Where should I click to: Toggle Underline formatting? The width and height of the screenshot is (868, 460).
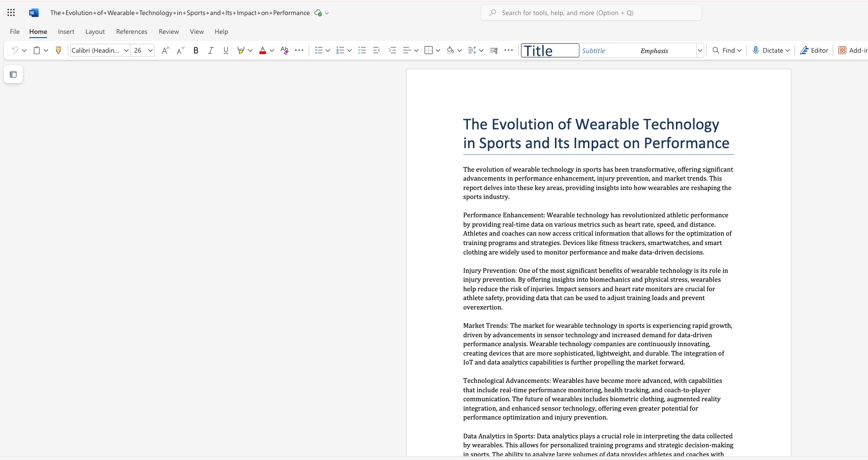pyautogui.click(x=226, y=50)
